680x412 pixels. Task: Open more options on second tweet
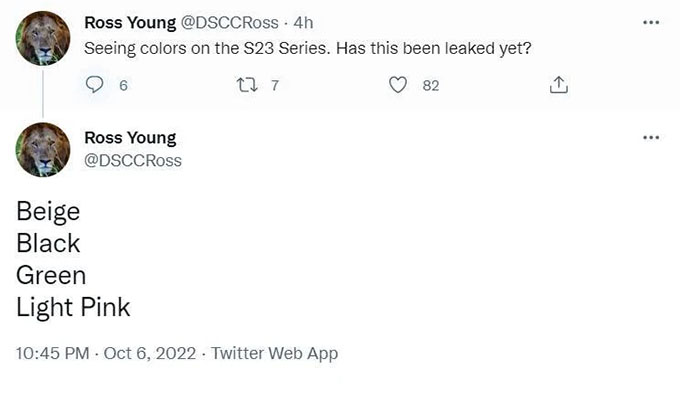point(651,137)
